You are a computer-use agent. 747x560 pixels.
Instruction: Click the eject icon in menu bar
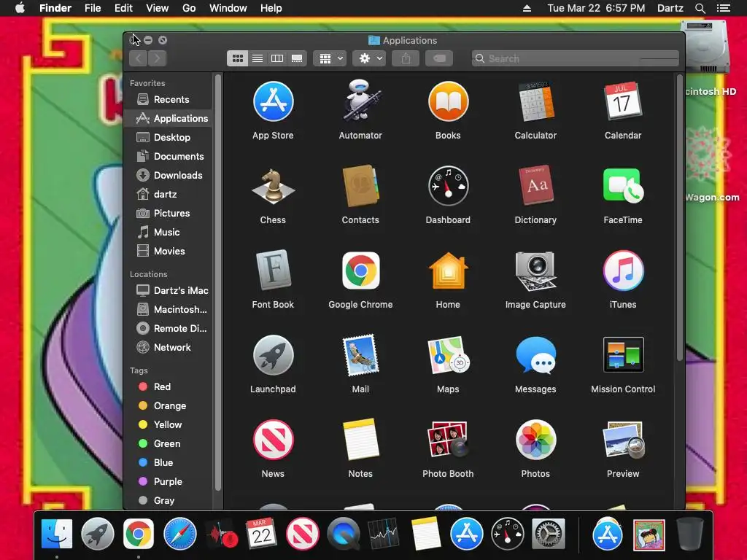pos(527,8)
